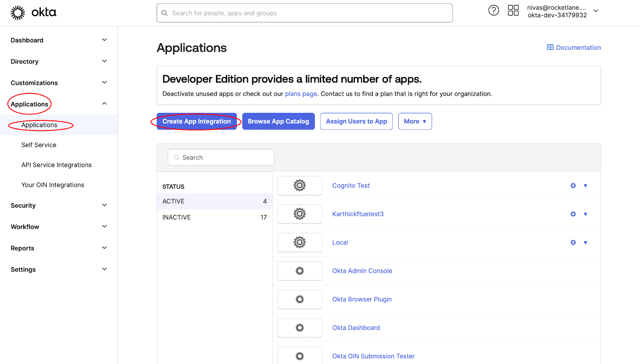The image size is (640, 364).
Task: Click the Okta logo
Action: 34,13
